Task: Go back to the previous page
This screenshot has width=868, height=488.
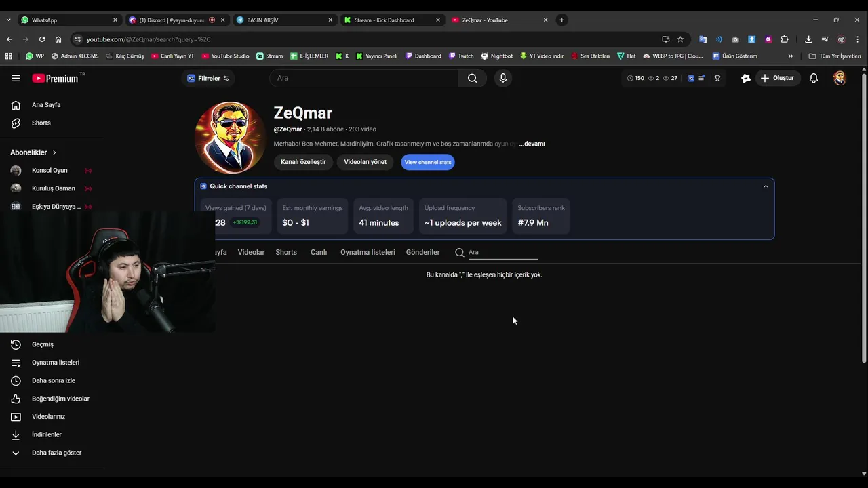Action: [9, 39]
